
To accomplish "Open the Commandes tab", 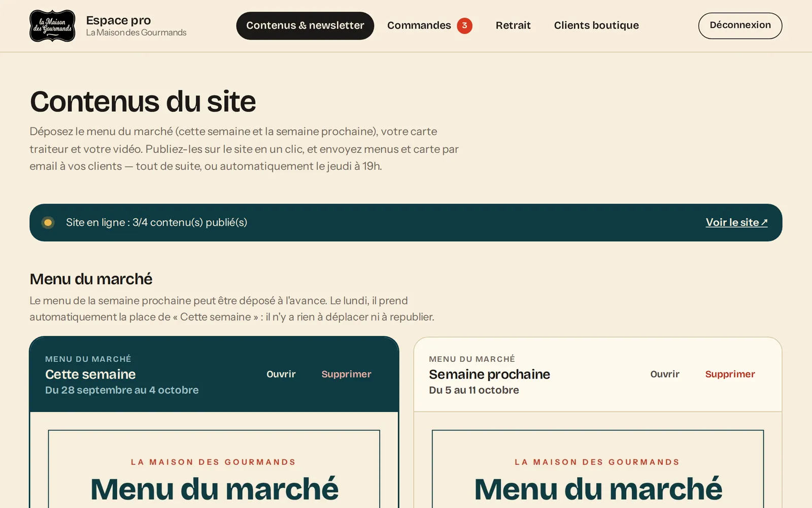I will point(429,25).
